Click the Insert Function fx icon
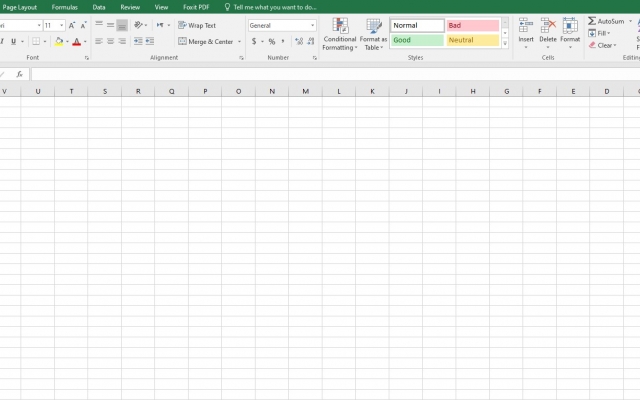This screenshot has width=640, height=400. point(19,74)
